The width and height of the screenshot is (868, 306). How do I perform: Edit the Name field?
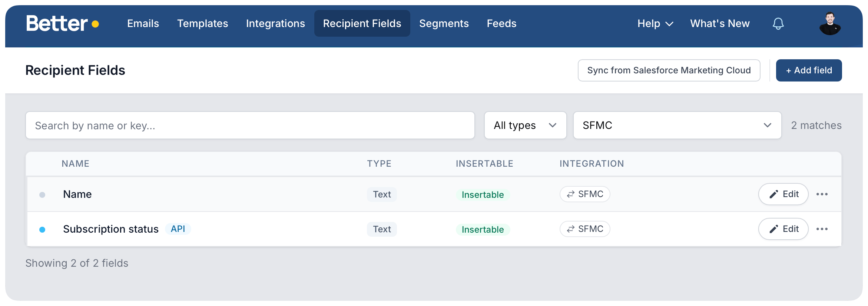point(783,194)
